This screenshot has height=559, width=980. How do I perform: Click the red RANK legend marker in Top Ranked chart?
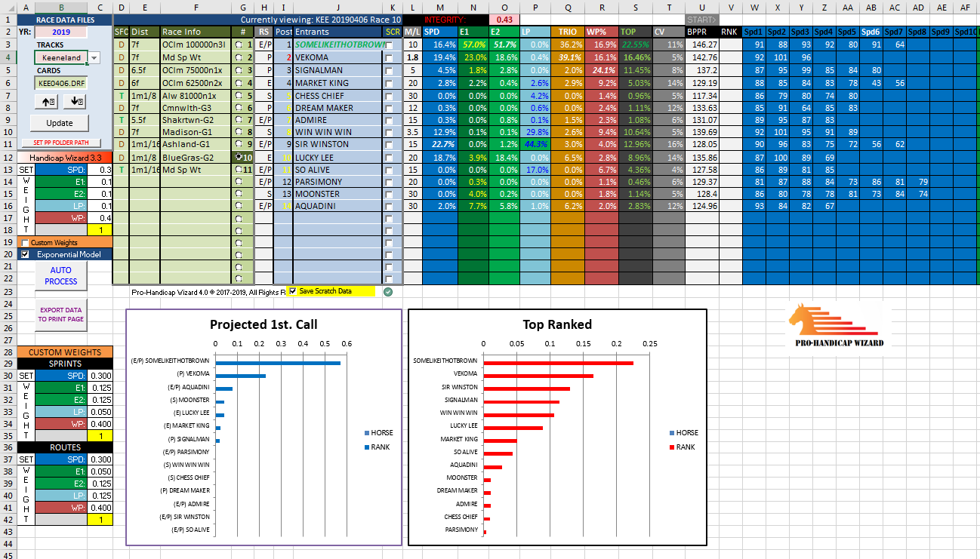[673, 447]
